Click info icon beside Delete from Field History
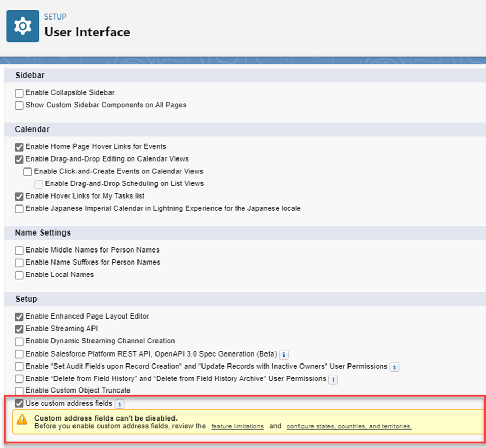Image resolution: width=486 pixels, height=448 pixels. [333, 379]
